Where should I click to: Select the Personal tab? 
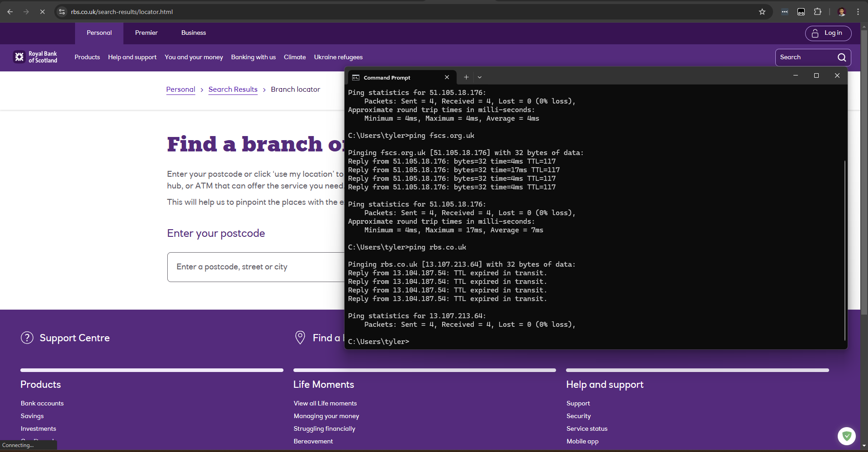99,33
